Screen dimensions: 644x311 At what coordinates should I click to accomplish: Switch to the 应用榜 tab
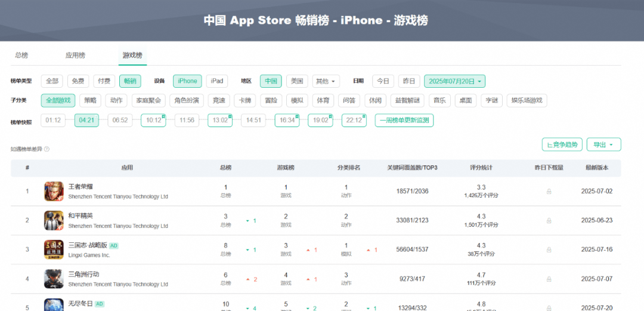[75, 56]
